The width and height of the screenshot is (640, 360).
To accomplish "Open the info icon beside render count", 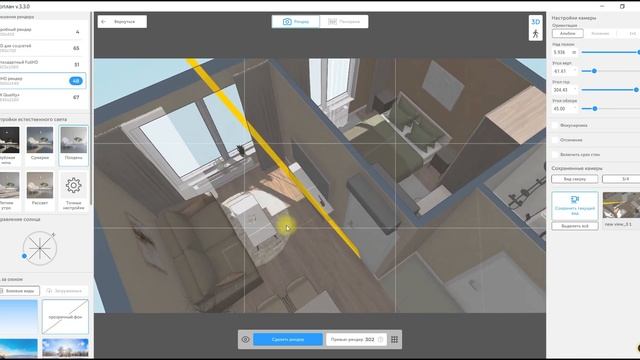I will [380, 340].
